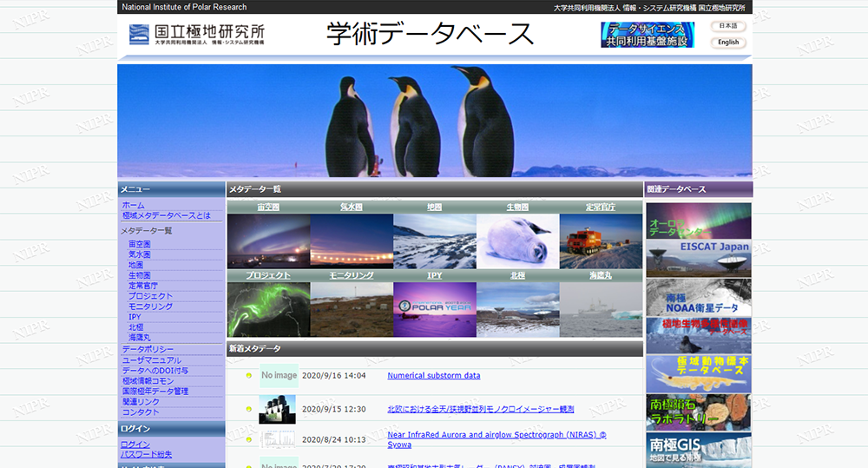
Task: Switch language to English
Action: coord(728,43)
